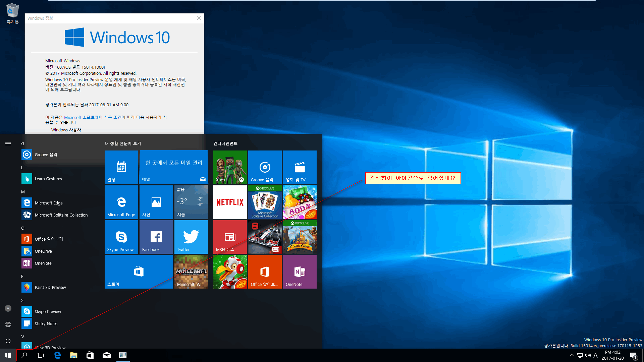Click the taskbar search icon
The height and width of the screenshot is (362, 644).
24,355
